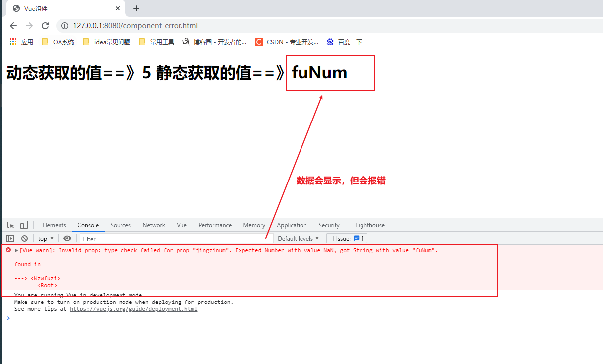The image size is (603, 364).
Task: Expand the Vue warn error message
Action: click(16, 250)
